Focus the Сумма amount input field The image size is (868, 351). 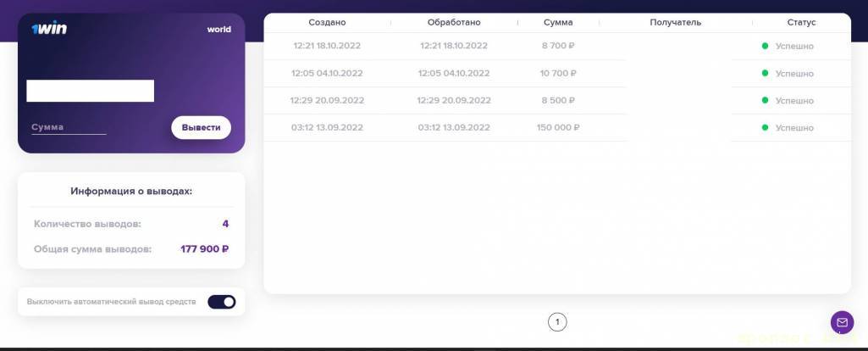[x=69, y=127]
